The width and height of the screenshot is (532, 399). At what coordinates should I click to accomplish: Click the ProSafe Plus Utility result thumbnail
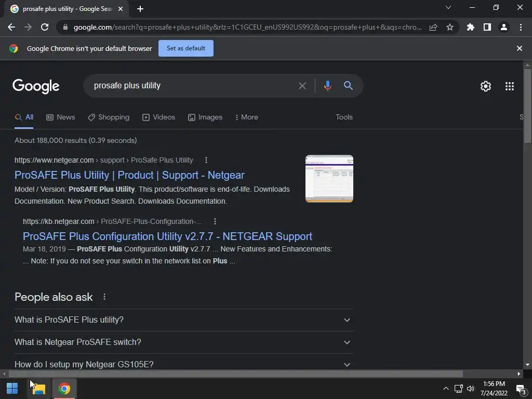click(x=329, y=179)
